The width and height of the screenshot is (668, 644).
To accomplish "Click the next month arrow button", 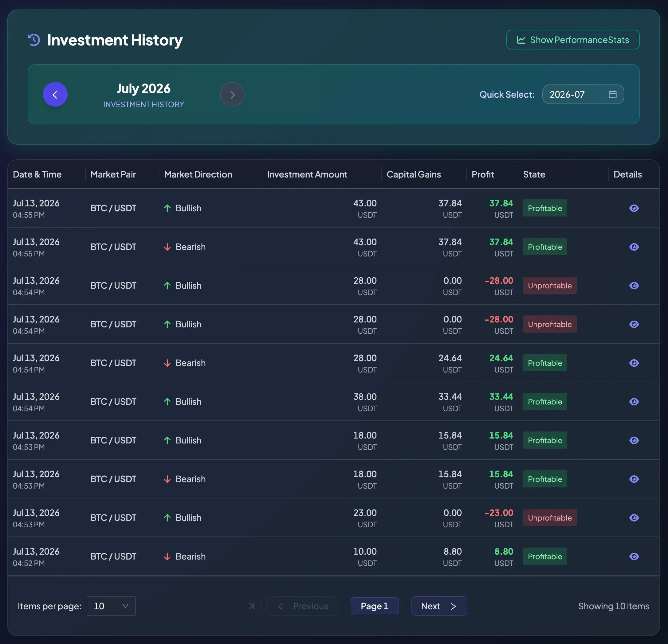I will click(232, 94).
